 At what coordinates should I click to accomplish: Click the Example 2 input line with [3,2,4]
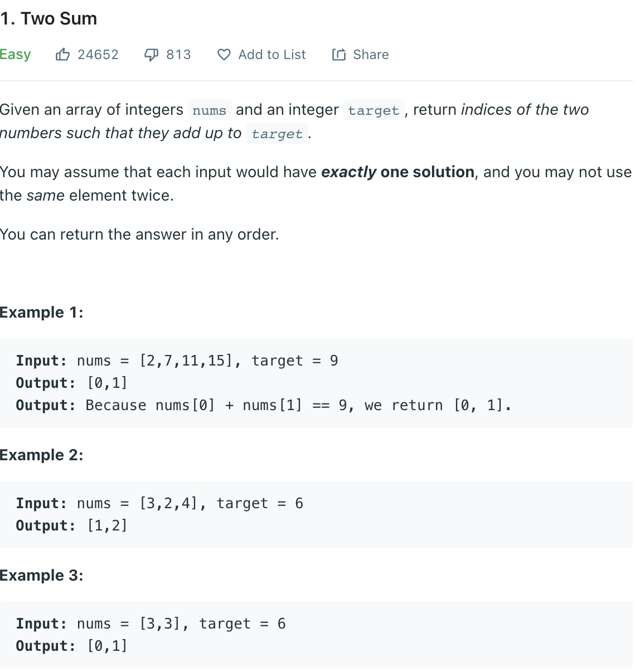click(x=159, y=504)
